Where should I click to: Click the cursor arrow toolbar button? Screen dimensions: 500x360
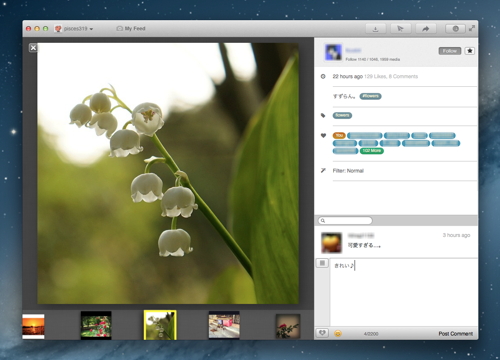point(400,29)
